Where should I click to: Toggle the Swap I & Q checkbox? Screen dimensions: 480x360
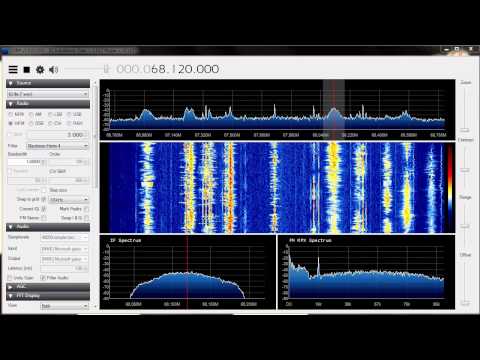86,218
